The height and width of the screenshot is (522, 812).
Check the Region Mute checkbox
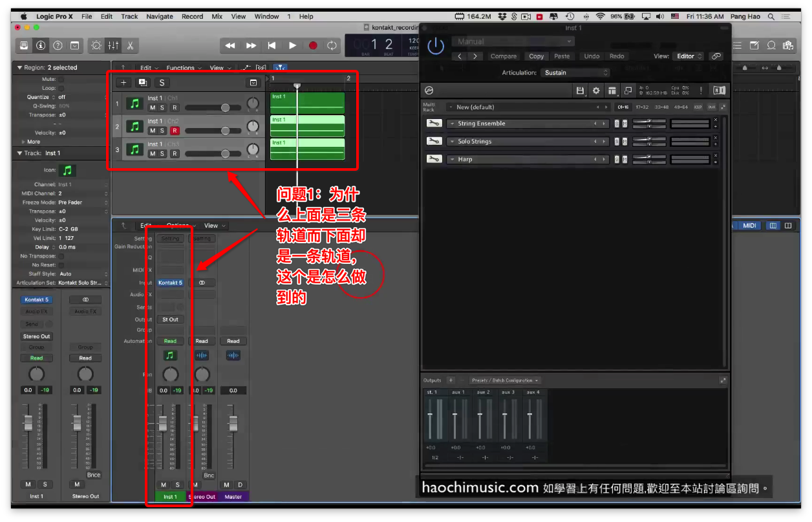[x=61, y=79]
